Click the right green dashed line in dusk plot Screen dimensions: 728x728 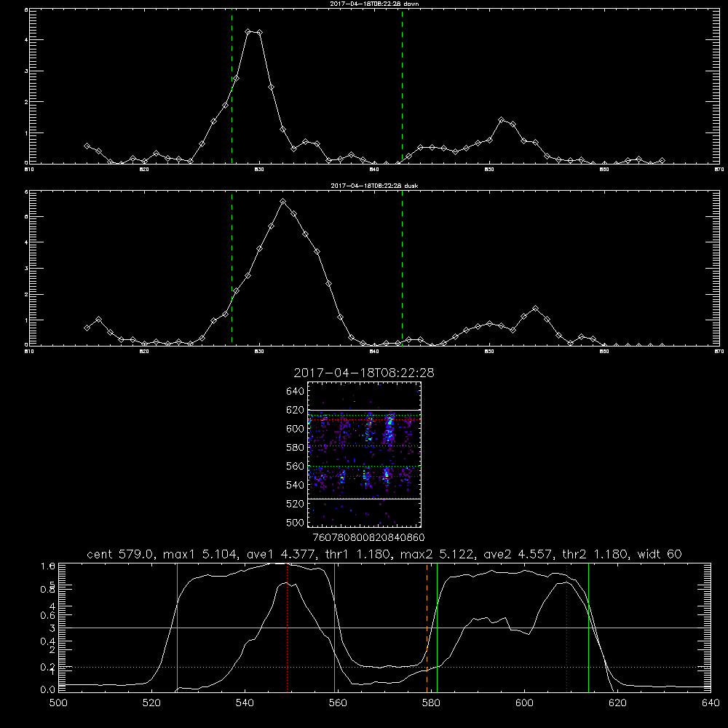402,269
